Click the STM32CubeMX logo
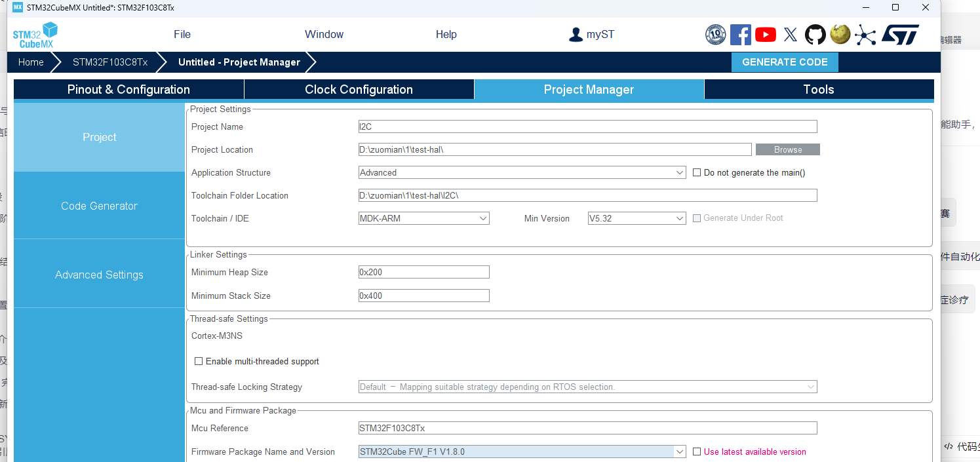This screenshot has height=462, width=980. 35,35
